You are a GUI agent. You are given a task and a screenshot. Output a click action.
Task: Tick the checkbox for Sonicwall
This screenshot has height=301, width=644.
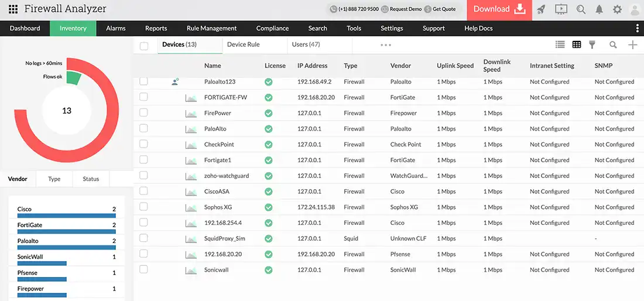[x=143, y=269]
